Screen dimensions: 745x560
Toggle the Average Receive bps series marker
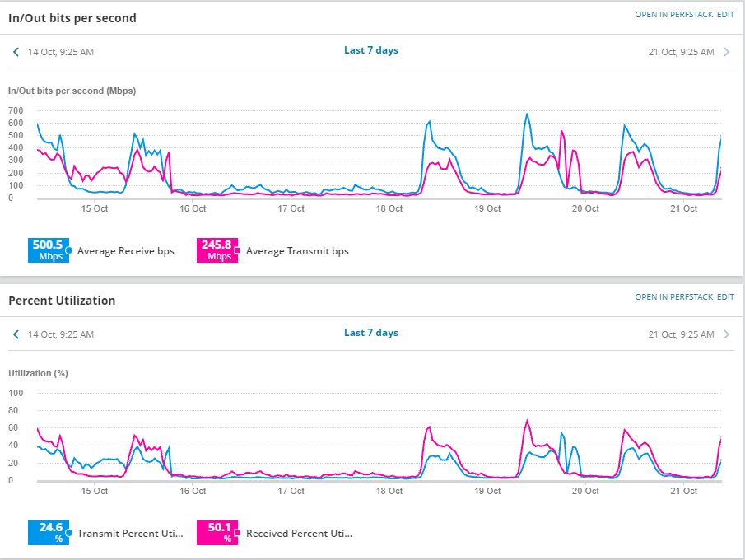[69, 250]
